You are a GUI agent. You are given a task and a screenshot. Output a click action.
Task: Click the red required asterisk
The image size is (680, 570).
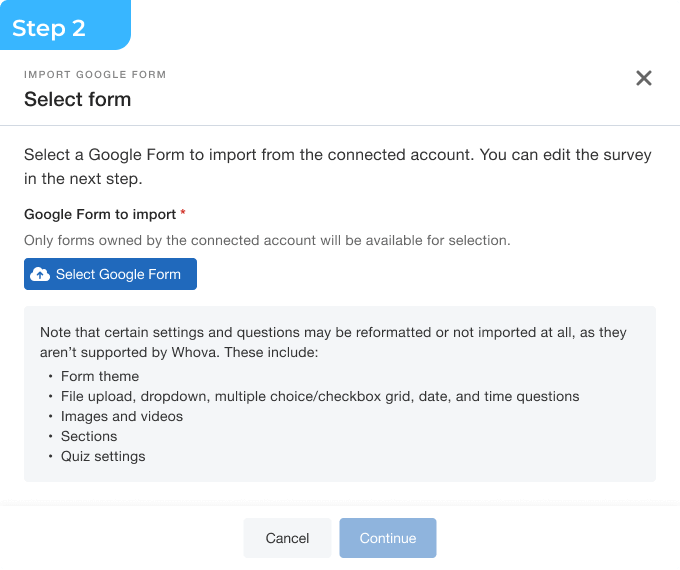[x=183, y=214]
